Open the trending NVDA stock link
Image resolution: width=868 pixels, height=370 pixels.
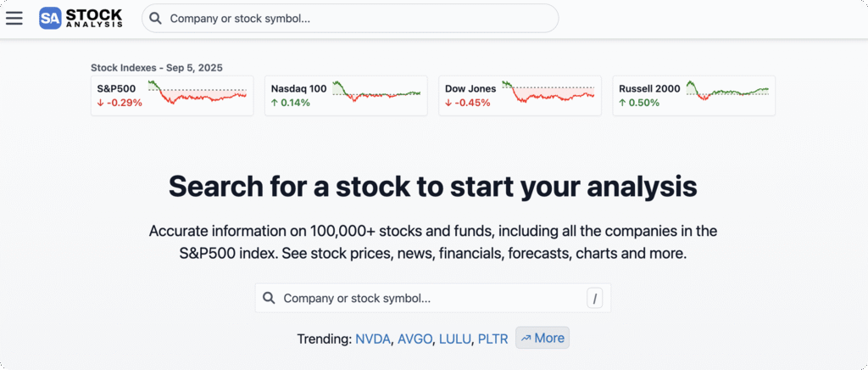373,339
